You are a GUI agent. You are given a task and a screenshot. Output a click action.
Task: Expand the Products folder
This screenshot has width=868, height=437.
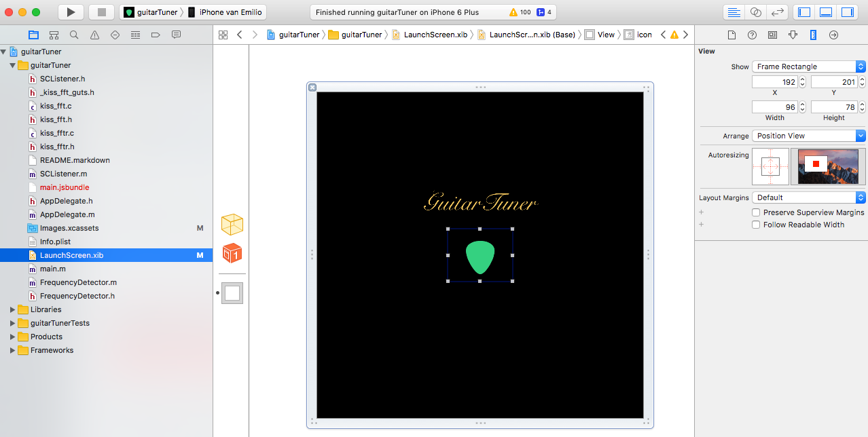click(13, 337)
